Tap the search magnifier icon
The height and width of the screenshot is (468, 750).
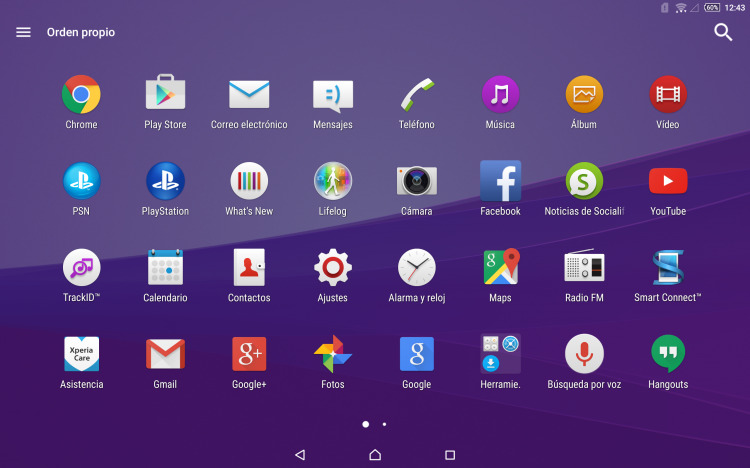click(723, 32)
